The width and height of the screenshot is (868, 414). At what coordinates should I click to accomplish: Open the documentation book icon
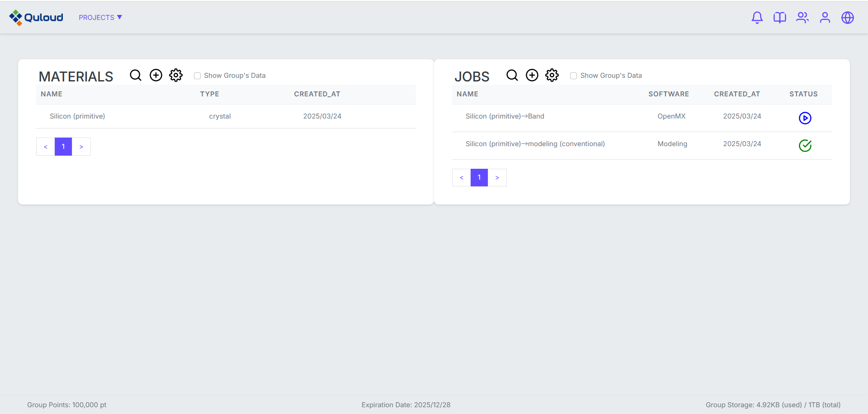point(779,18)
